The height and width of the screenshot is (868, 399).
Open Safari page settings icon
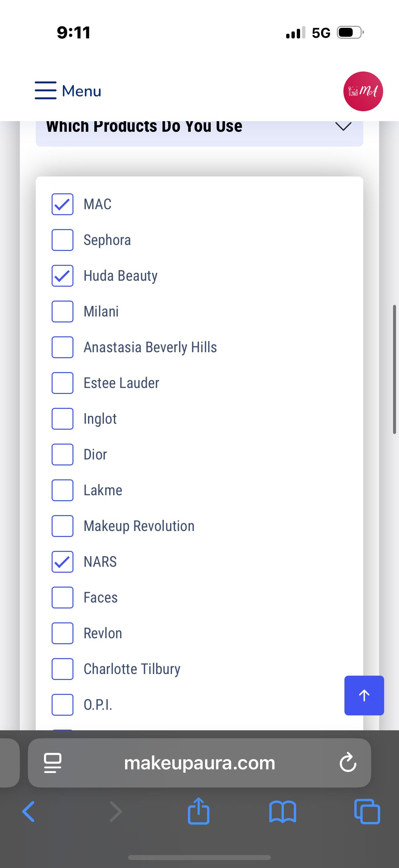[x=53, y=763]
